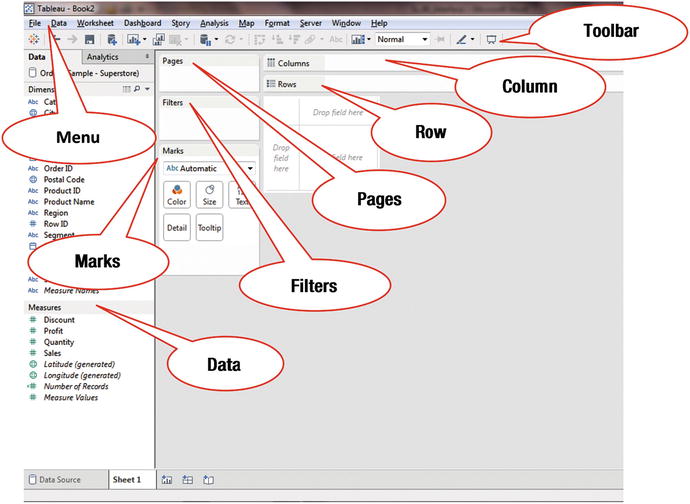Click the Columns shelf
Image resolution: width=690 pixels, height=504 pixels.
click(x=442, y=63)
